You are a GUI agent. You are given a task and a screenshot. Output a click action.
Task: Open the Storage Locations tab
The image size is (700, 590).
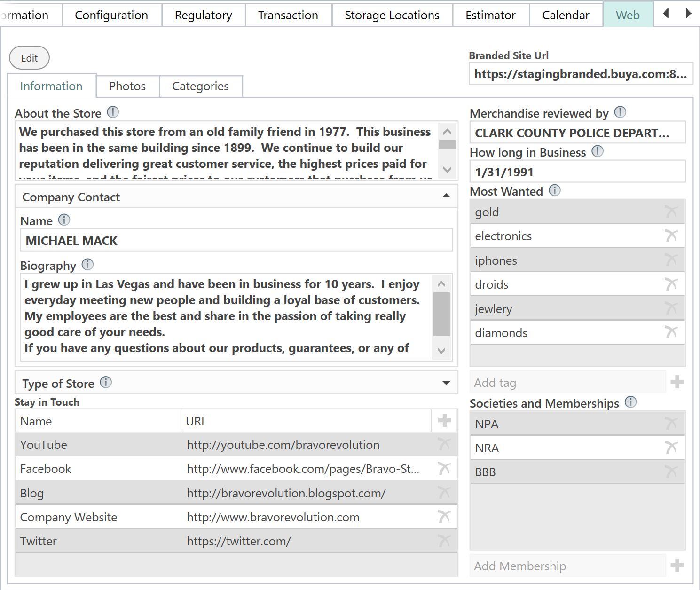[x=392, y=15]
